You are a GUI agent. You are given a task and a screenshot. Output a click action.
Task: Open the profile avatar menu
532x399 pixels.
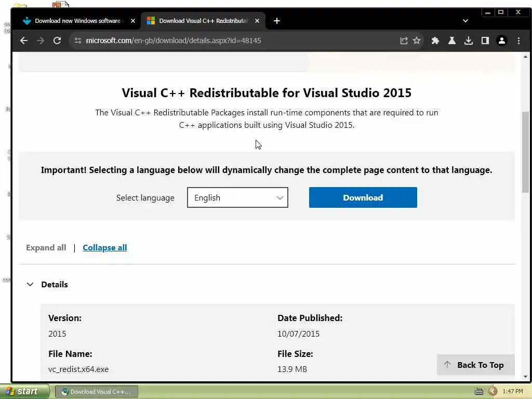pos(501,41)
